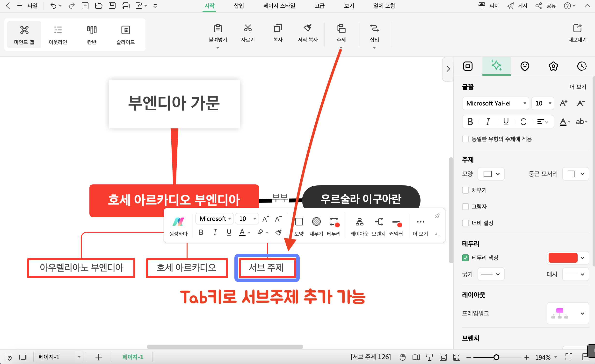Open the 굵기 line thickness dropdown

pyautogui.click(x=491, y=274)
